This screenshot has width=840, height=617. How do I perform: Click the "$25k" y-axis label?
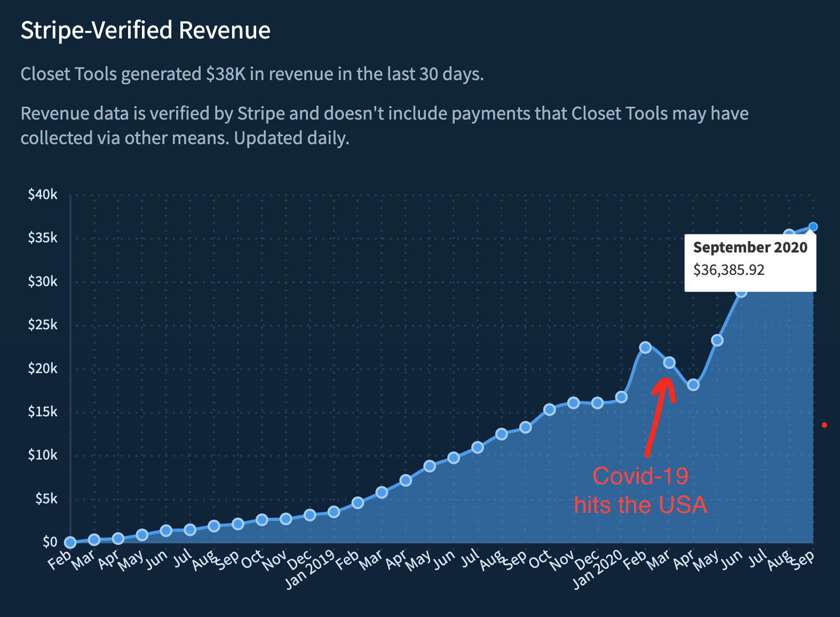(x=43, y=325)
